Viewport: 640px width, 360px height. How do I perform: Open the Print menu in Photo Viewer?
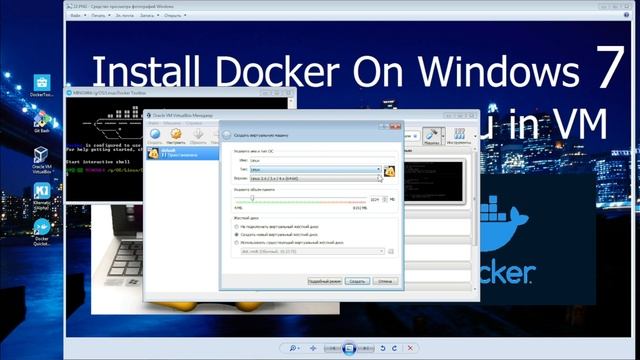[x=100, y=16]
